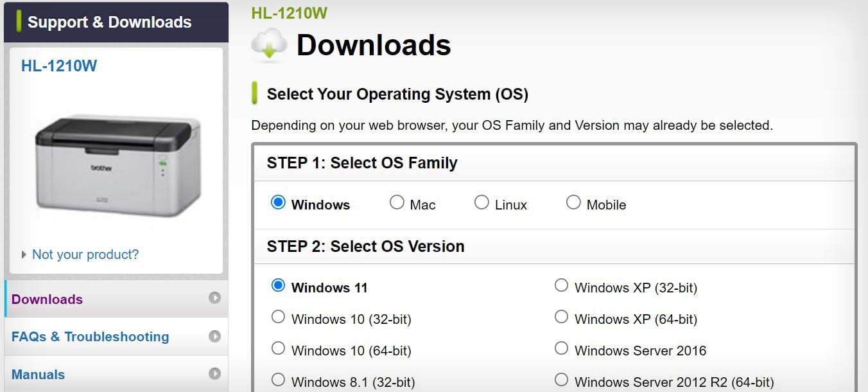Choose Windows XP (32-bit) version
The image size is (868, 392).
(x=561, y=285)
